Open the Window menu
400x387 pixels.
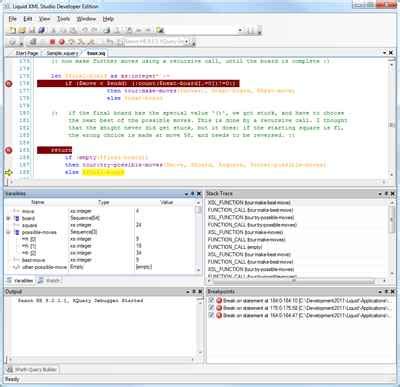click(86, 19)
